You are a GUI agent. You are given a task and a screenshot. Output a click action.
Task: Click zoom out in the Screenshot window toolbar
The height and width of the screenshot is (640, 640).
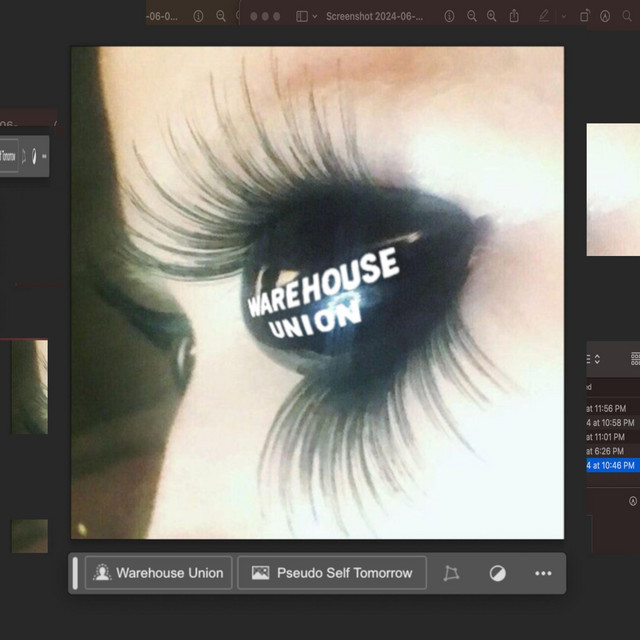point(472,16)
